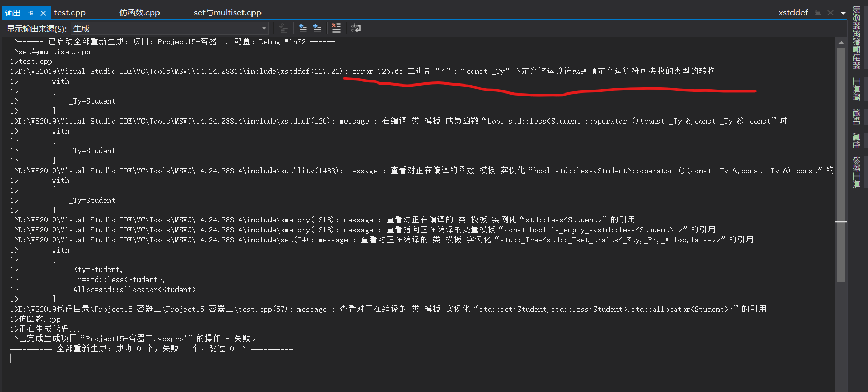Click the '全部重新生成: 成功 0 个' summary line

point(151,349)
